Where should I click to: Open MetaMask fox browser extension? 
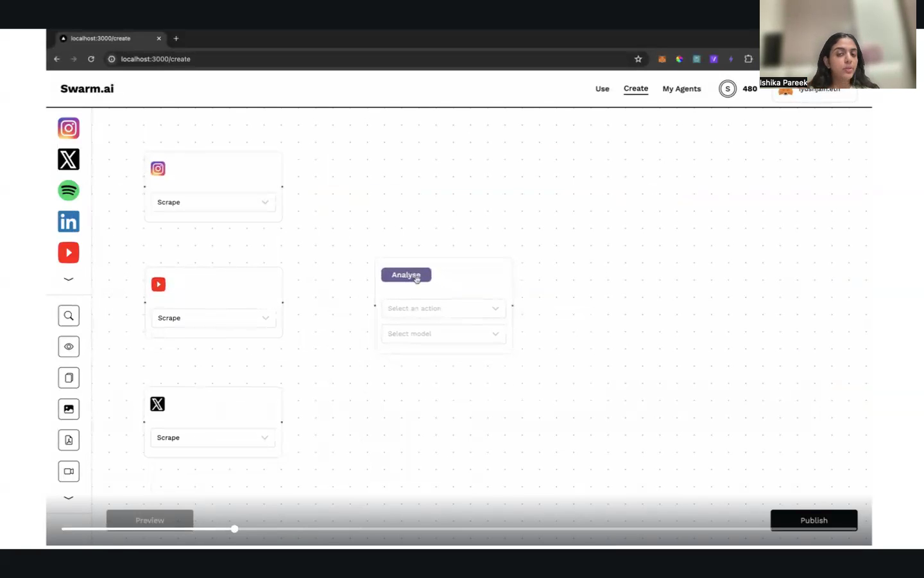662,59
